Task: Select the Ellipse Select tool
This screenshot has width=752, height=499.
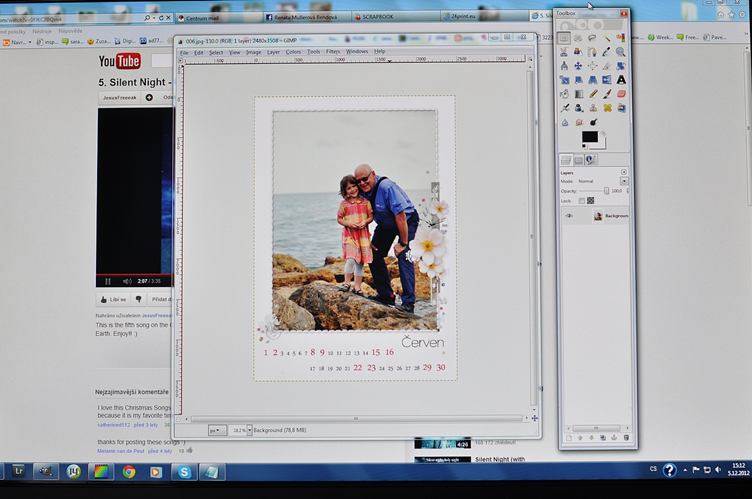Action: coord(578,37)
